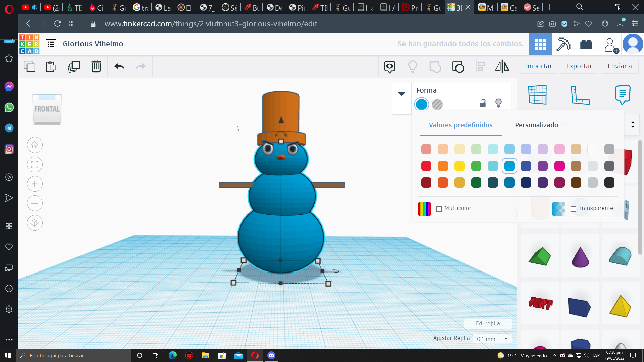Open the Notes tool panel icon

[623, 95]
